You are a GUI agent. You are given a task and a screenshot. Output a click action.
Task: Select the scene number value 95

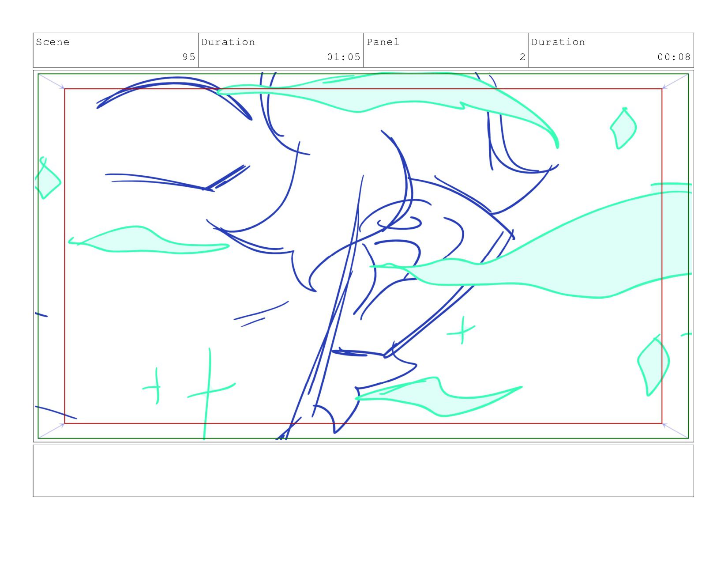189,57
